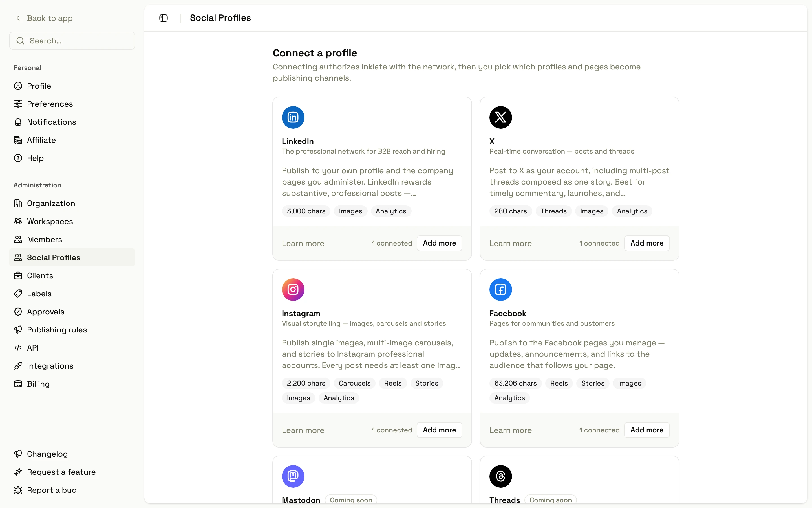
Task: Go to Preferences in sidebar
Action: coord(72,104)
